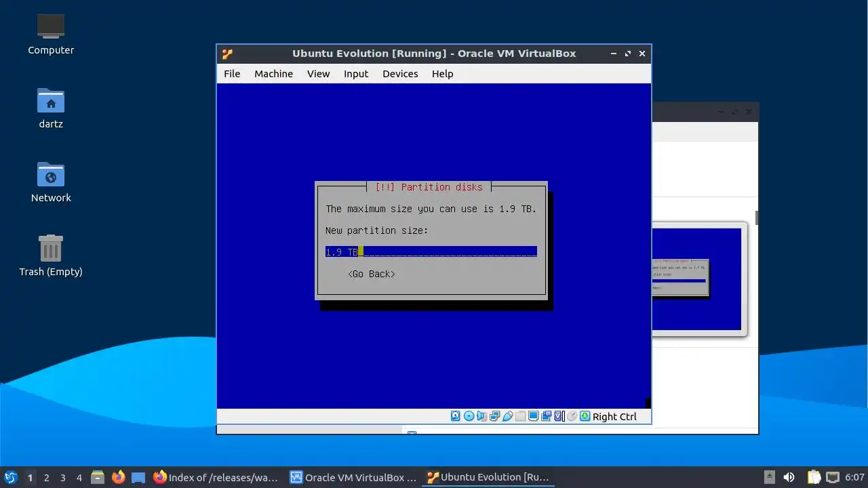The image size is (868, 488).
Task: Open the Network desktop icon
Action: [x=51, y=182]
